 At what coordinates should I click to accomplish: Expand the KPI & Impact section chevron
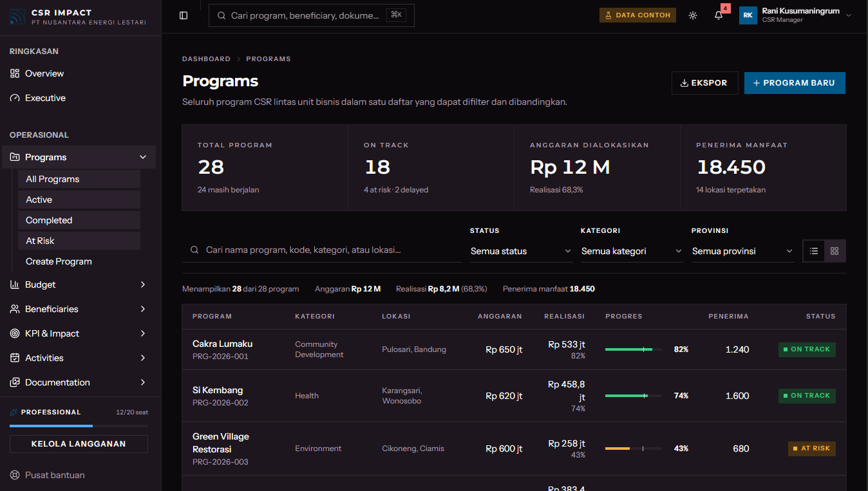point(143,333)
